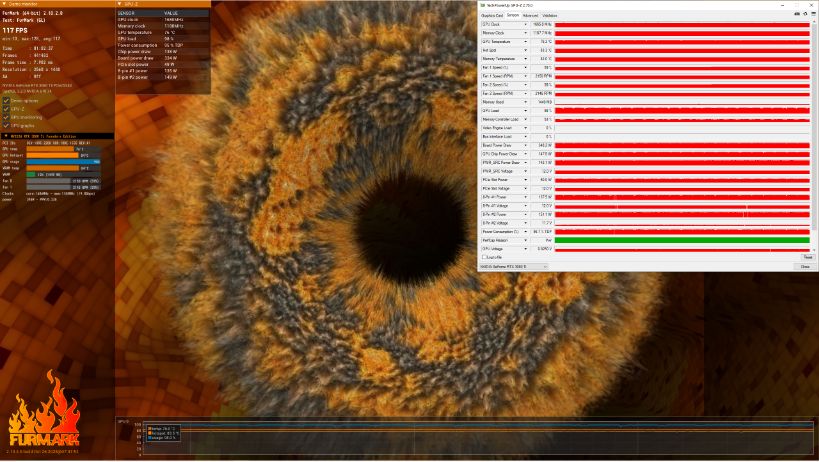
Task: Click the GPU-Z sensor list vertical scrollbar
Action: click(814, 137)
